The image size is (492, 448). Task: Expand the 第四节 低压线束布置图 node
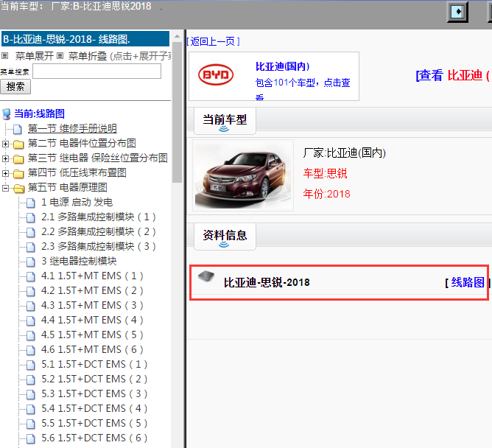5,173
